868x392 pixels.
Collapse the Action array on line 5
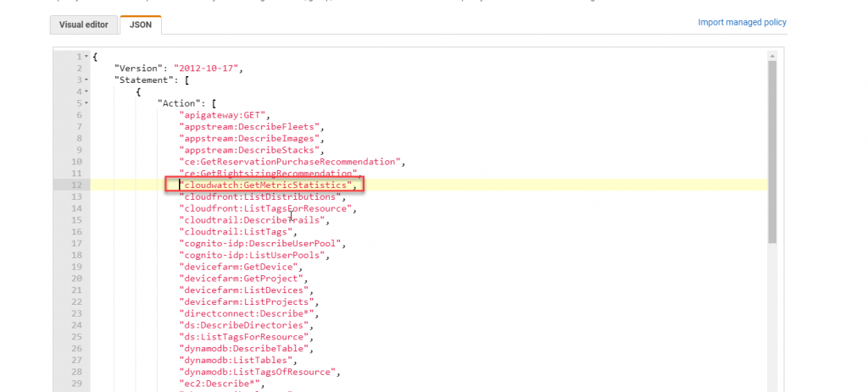(86, 102)
